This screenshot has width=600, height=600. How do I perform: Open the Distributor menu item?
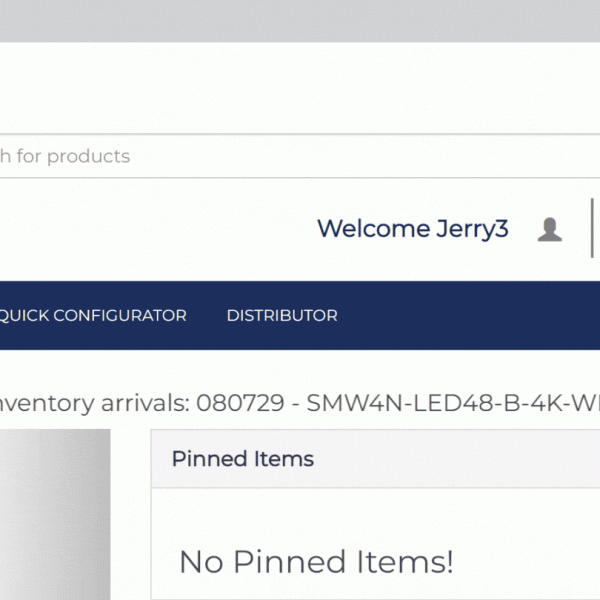click(x=282, y=315)
